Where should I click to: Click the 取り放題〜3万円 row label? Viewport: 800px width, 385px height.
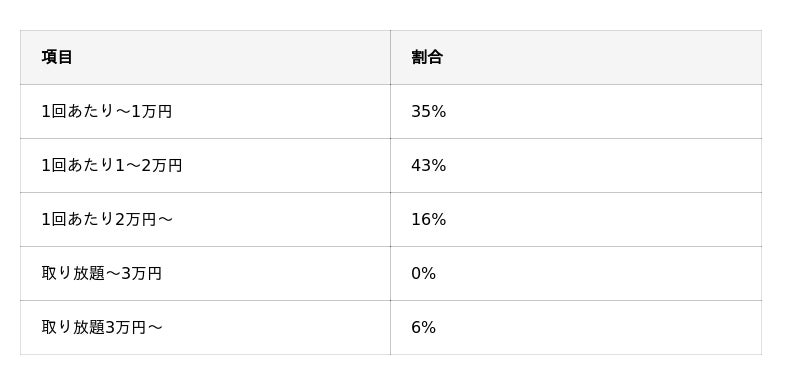pyautogui.click(x=102, y=274)
